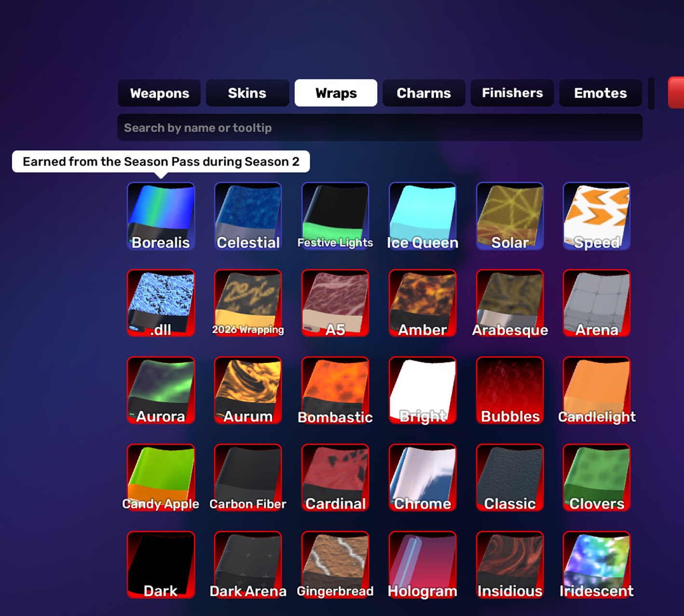
Task: Pick the A5 marbled wrap
Action: coord(335,303)
